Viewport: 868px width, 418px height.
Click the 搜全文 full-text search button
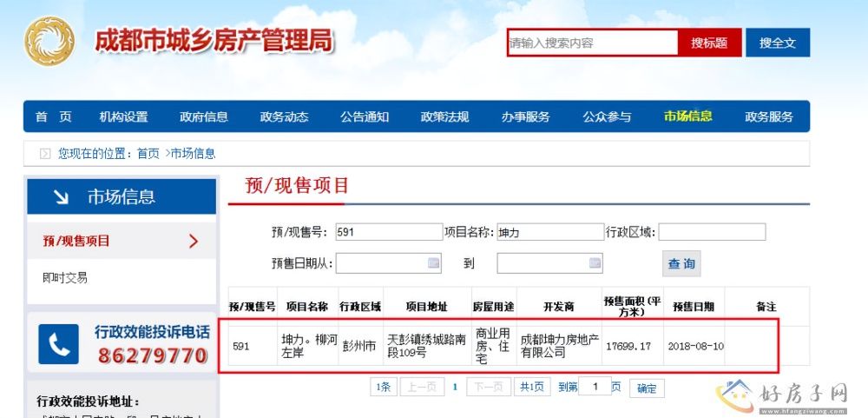pos(777,43)
